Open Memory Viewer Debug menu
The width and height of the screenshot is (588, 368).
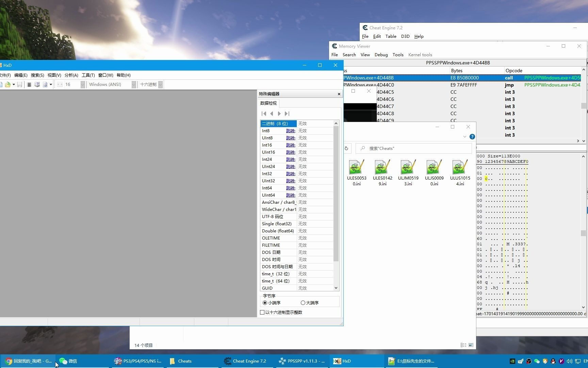coord(381,55)
